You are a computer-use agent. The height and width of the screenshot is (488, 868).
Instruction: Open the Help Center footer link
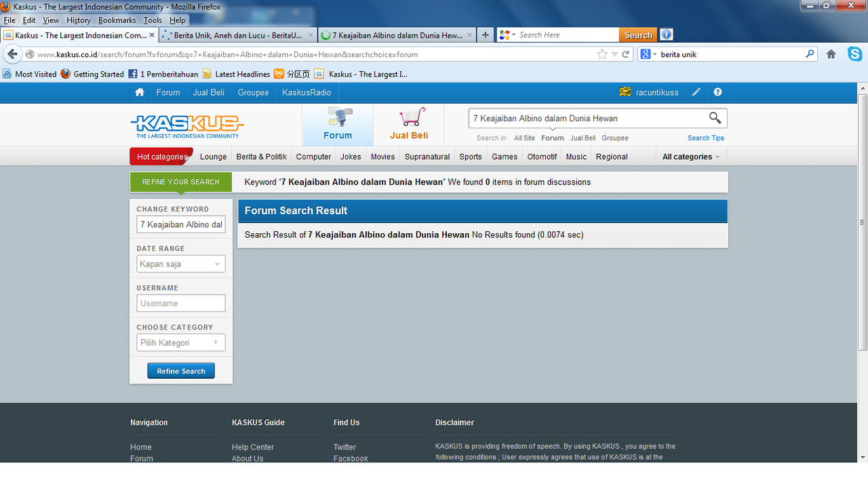[x=253, y=447]
